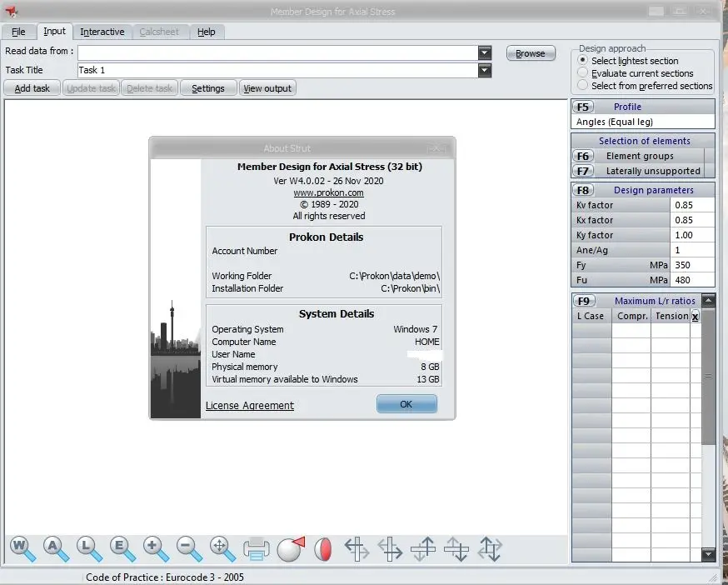Click the L/r ratios scrollbar up arrow
Viewport: 728px width, 585px height.
point(709,301)
